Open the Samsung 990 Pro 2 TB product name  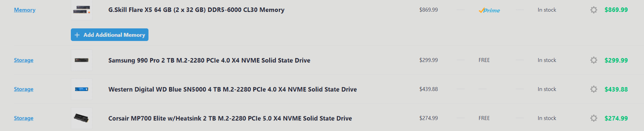(x=209, y=60)
